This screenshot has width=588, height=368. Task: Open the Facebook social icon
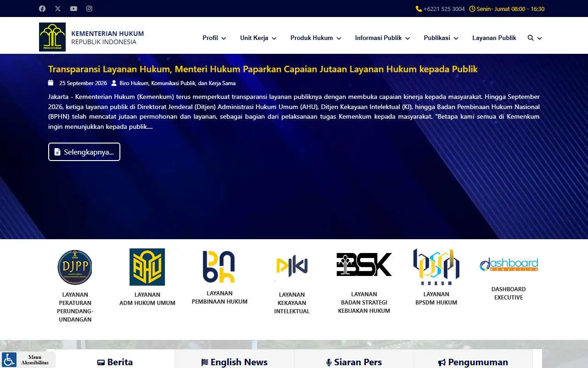[x=42, y=9]
